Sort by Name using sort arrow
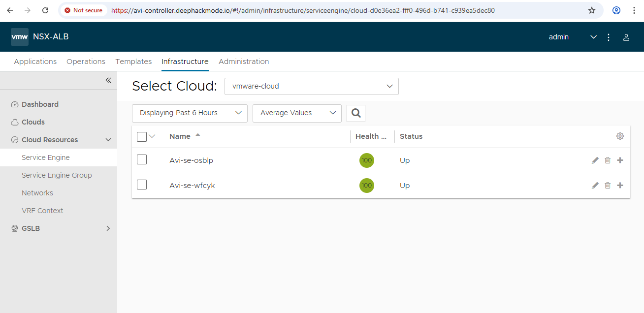Image resolution: width=644 pixels, height=313 pixels. tap(198, 135)
